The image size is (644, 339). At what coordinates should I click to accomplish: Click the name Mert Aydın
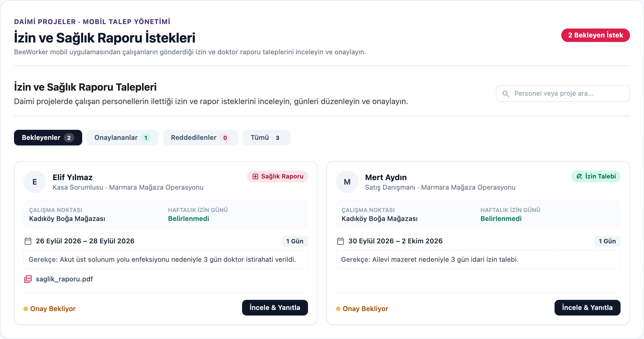[x=386, y=177]
